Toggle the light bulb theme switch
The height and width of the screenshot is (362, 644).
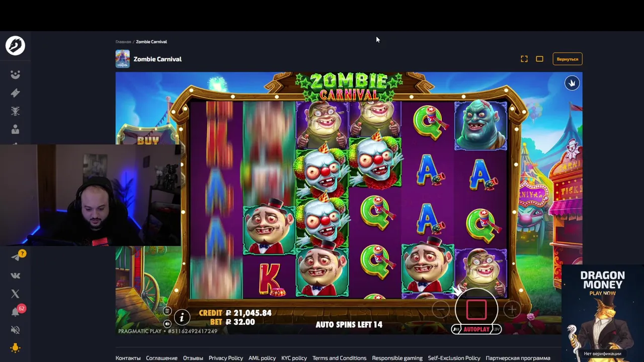click(x=15, y=348)
